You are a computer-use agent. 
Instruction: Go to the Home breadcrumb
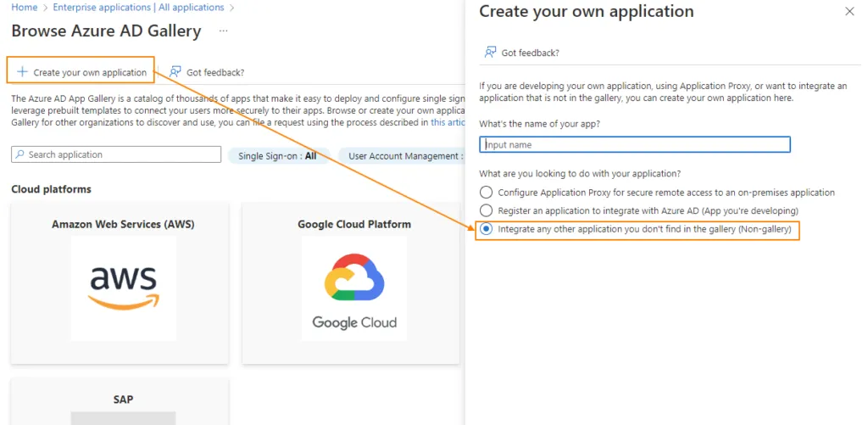(25, 7)
